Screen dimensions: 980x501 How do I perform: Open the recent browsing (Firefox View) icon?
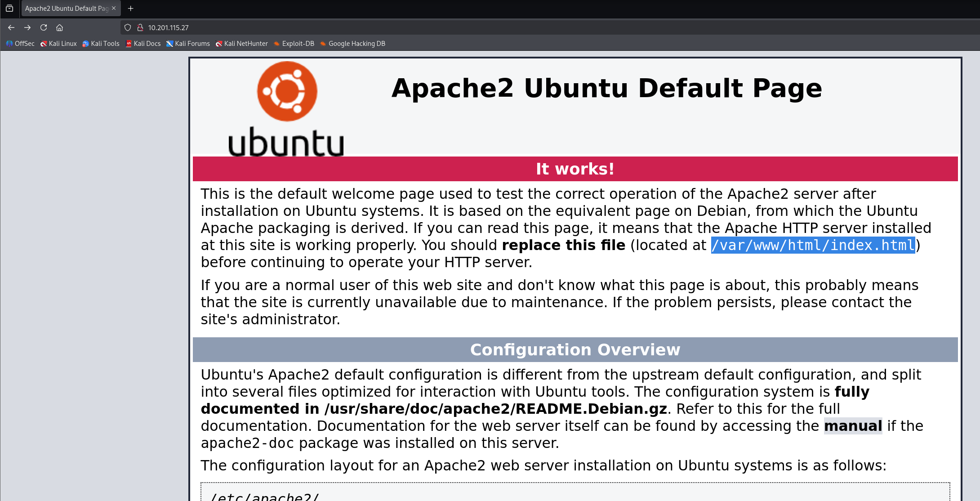coord(9,8)
